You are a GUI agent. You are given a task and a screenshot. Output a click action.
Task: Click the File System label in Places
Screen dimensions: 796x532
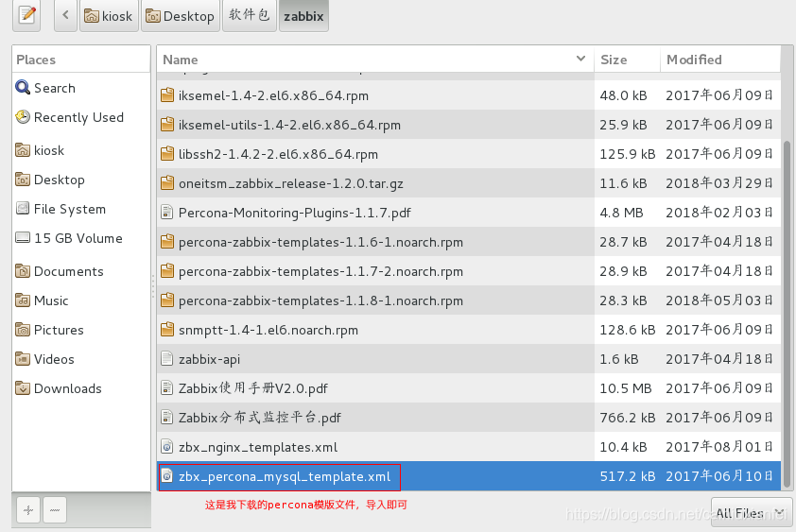(x=70, y=209)
